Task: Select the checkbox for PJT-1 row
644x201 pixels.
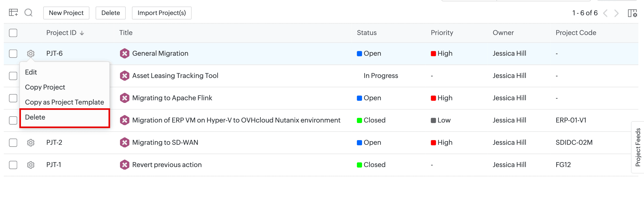Action: [13, 165]
